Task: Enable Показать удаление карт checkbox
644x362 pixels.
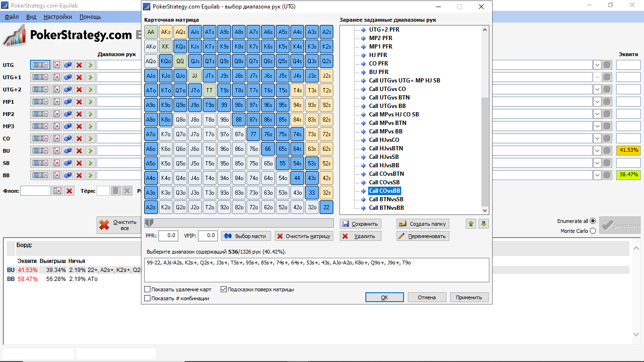Action: click(x=148, y=289)
